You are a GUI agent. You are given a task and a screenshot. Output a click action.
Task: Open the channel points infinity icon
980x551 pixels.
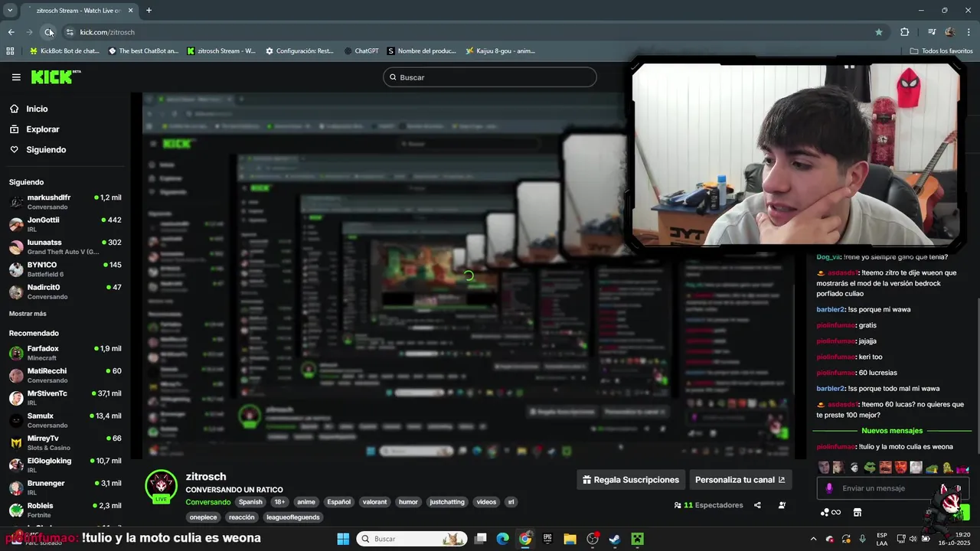pyautogui.click(x=831, y=512)
